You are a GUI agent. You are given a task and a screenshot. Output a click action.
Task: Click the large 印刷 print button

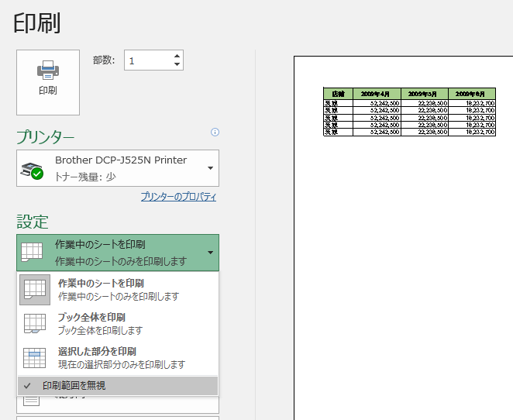tap(48, 82)
